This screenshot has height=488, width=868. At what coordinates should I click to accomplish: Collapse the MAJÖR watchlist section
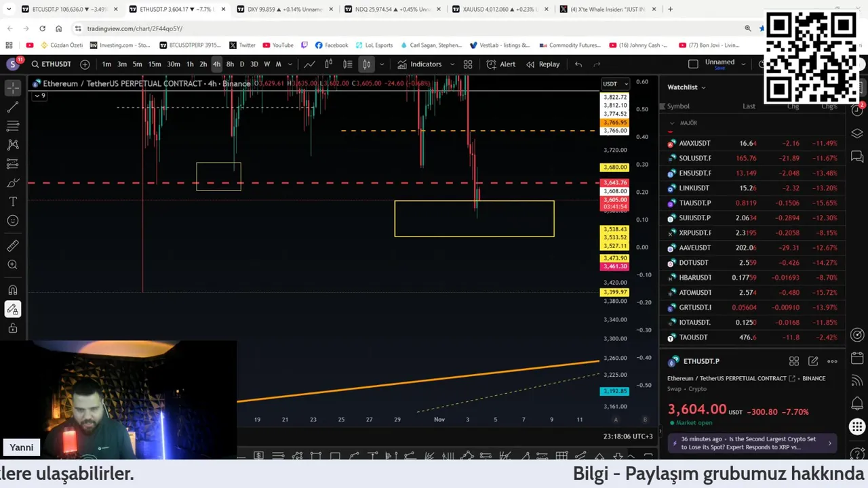(x=671, y=123)
